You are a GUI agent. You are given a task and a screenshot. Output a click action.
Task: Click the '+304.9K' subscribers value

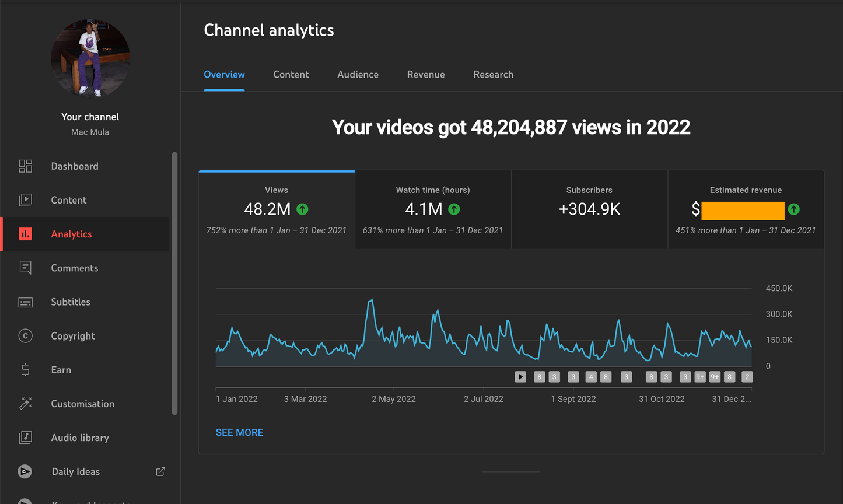click(589, 209)
